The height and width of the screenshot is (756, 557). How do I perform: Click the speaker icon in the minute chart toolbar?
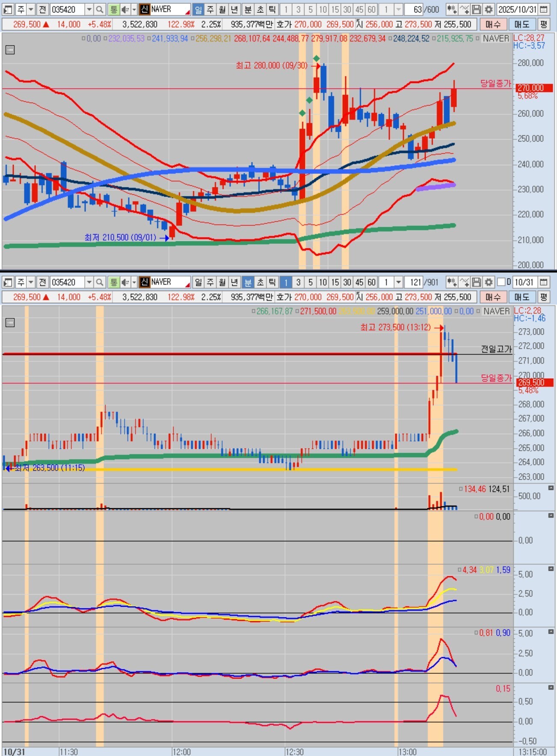point(125,282)
